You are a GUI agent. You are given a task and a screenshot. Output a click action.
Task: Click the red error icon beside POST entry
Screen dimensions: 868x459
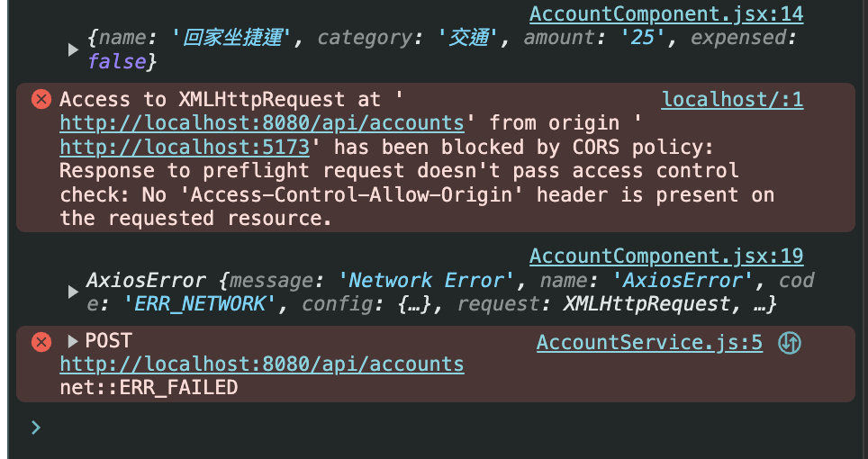41,342
